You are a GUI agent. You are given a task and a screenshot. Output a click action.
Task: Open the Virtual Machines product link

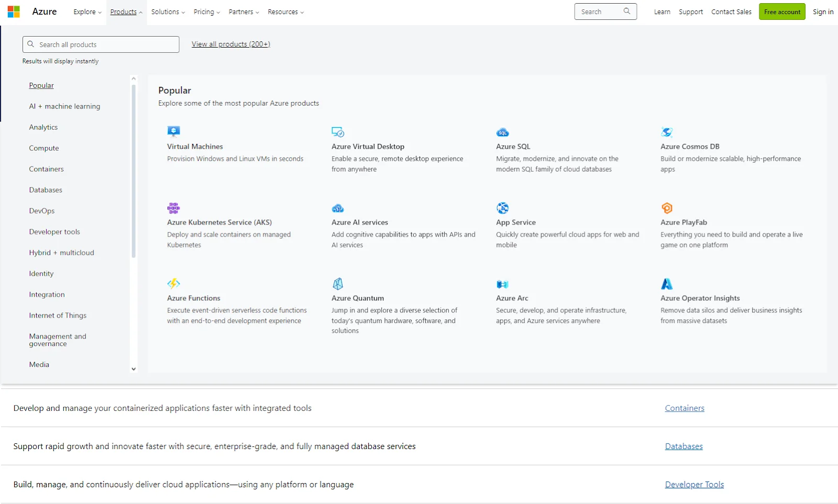(x=195, y=147)
